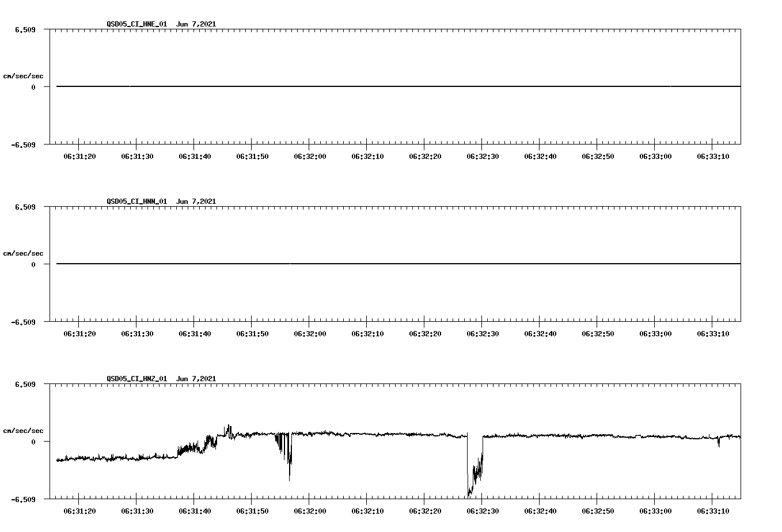Click the 0 axis label on HNN chart
Image resolution: width=782 pixels, height=532 pixels.
click(33, 264)
